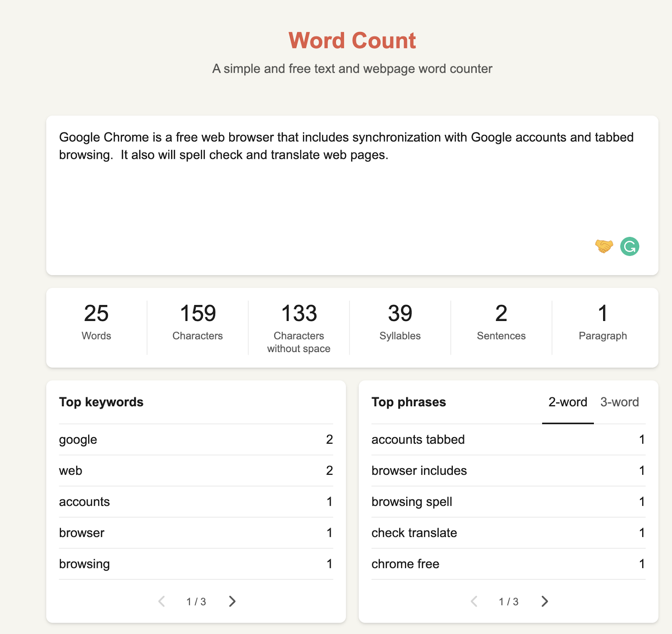The image size is (672, 634).
Task: Select the 'google' keyword row
Action: (196, 439)
